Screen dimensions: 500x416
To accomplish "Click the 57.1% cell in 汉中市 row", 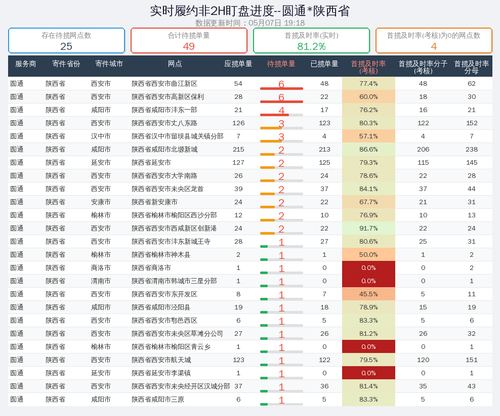I will tap(368, 136).
